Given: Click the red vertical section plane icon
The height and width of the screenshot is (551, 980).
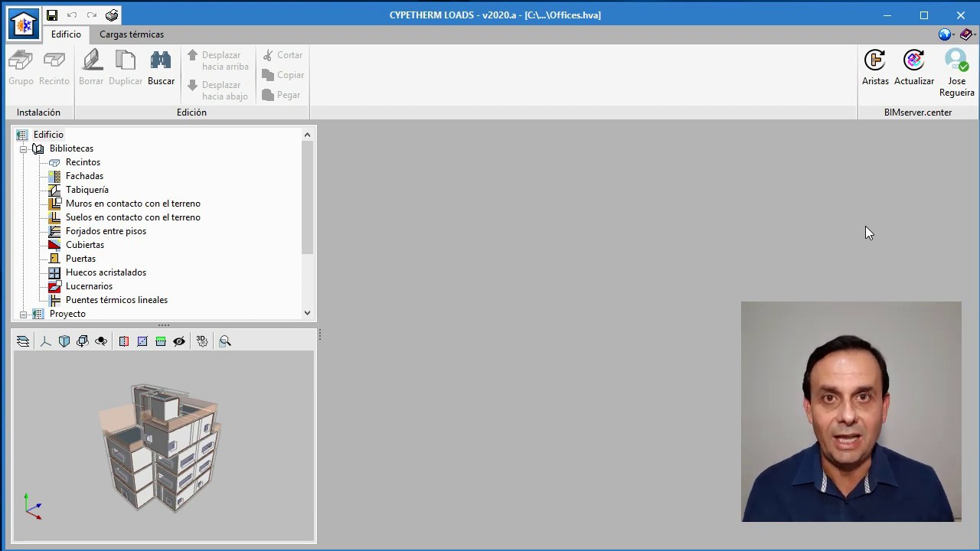Looking at the screenshot, I should (x=124, y=341).
